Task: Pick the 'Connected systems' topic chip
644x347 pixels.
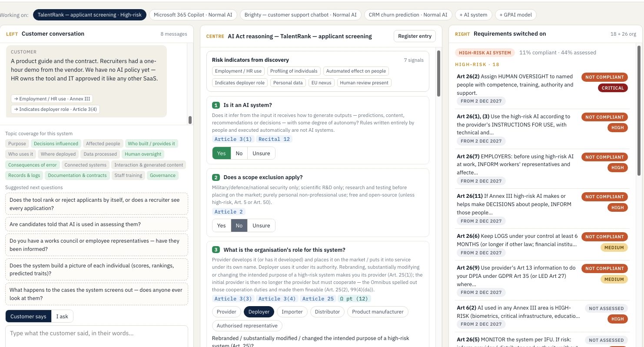Action: point(85,165)
